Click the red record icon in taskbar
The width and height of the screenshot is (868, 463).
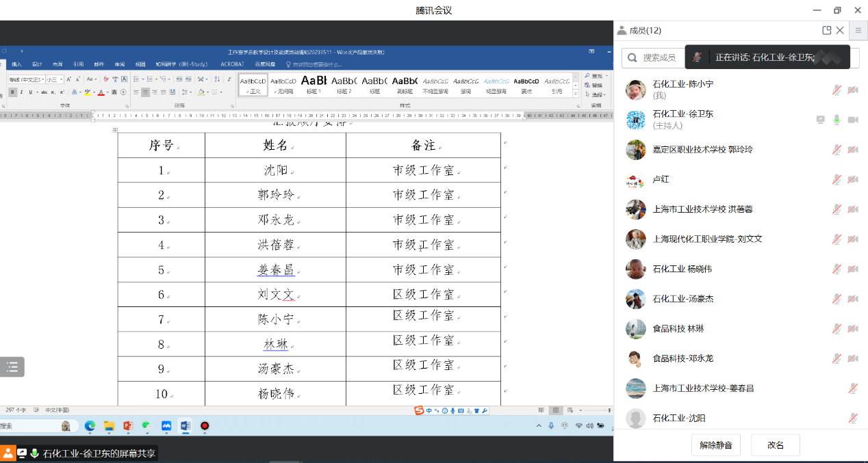point(204,426)
